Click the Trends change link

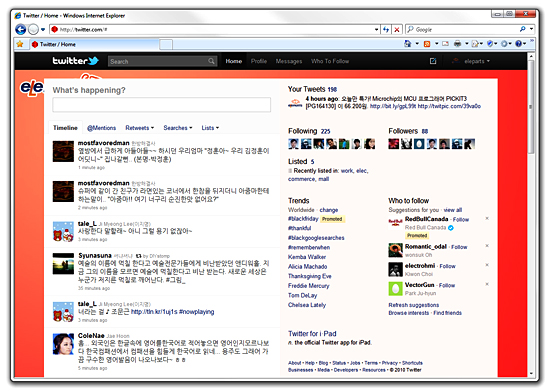[x=329, y=210]
